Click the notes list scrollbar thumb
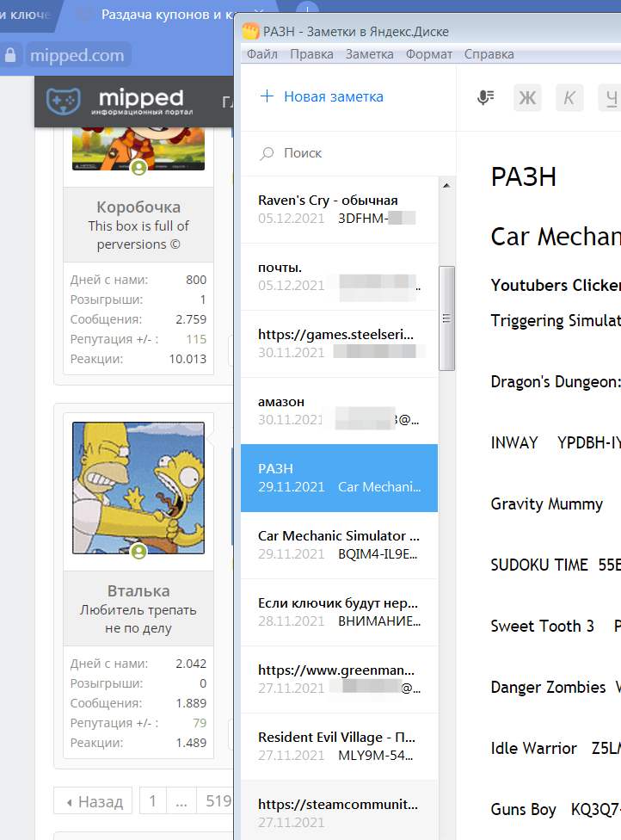Image resolution: width=621 pixels, height=840 pixels. pos(446,318)
